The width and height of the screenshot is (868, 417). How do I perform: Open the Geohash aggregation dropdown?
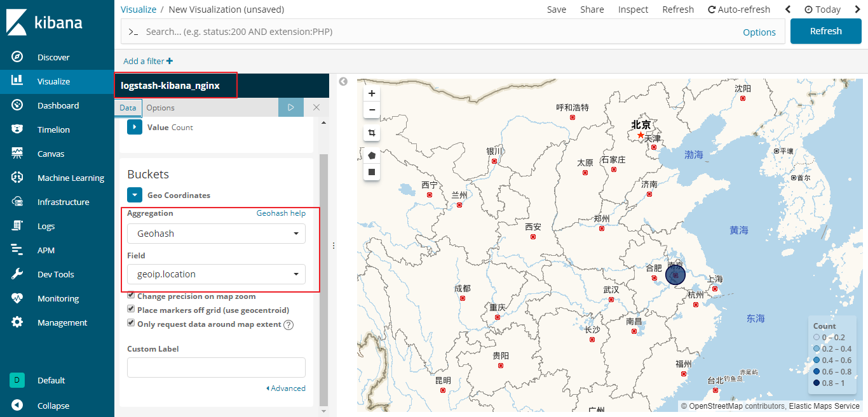(x=216, y=234)
